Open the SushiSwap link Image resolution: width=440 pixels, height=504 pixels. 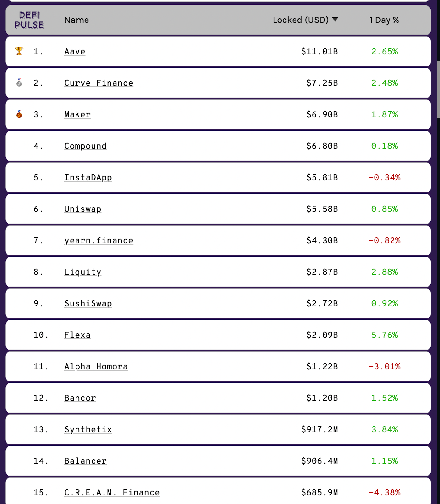(x=88, y=303)
